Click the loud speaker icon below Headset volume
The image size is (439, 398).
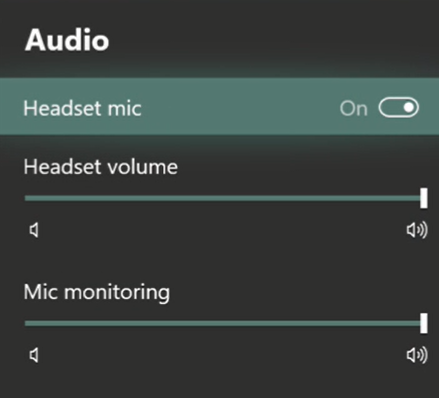[x=417, y=230]
